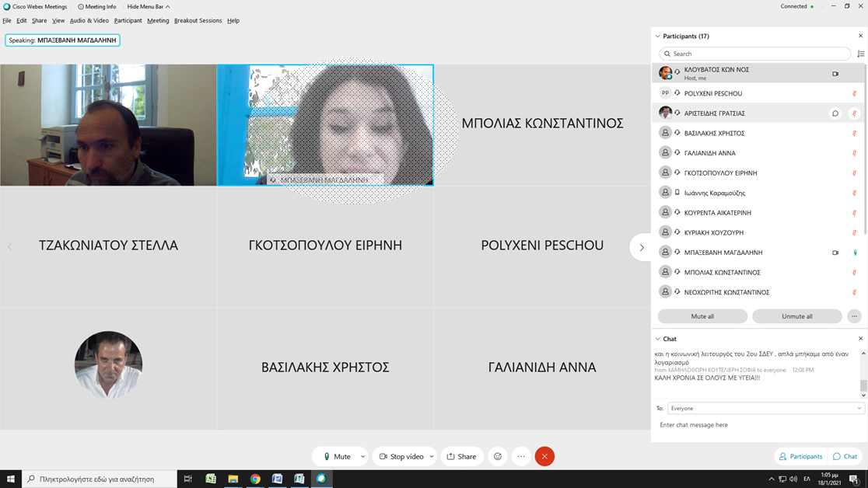Open more options in the meeting controls
The width and height of the screenshot is (868, 488).
[521, 456]
